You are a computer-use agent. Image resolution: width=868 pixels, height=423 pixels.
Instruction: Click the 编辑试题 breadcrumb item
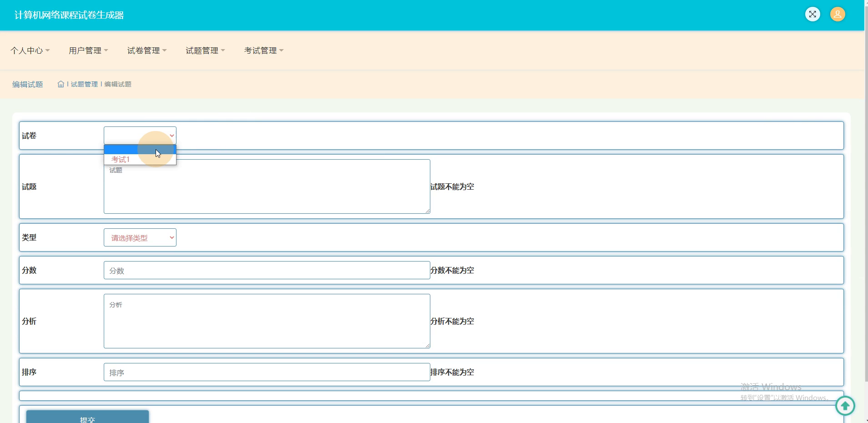pyautogui.click(x=118, y=84)
